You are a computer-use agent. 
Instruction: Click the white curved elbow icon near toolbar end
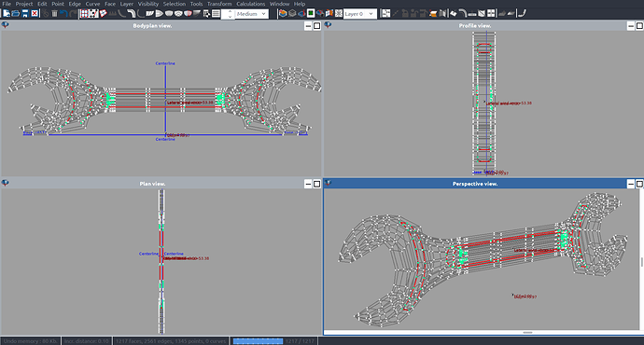[462, 14]
